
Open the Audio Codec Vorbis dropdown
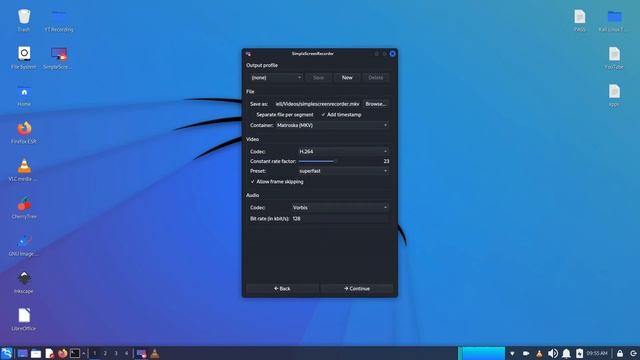tap(340, 208)
